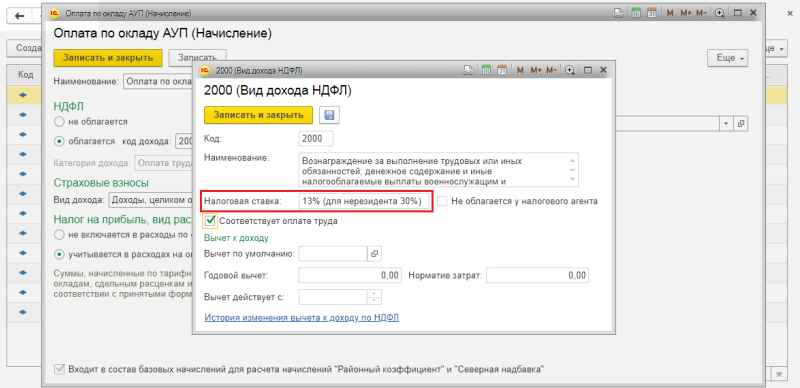Maximize the Оплата по окладу АУП window
800x388 pixels.
pyautogui.click(x=737, y=14)
